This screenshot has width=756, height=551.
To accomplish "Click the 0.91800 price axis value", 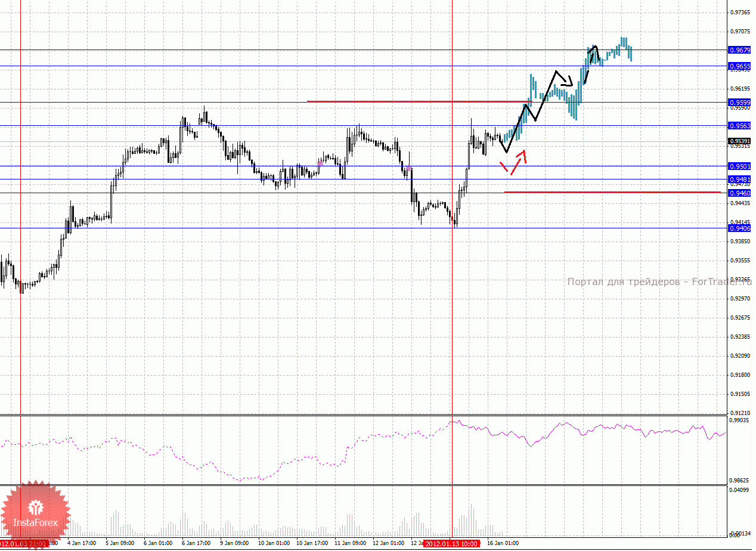I will 741,375.
